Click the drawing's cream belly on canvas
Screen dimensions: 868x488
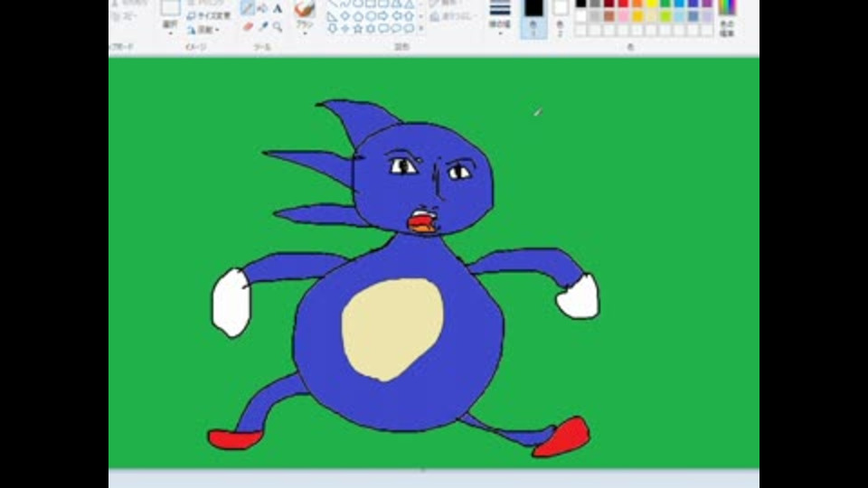392,329
